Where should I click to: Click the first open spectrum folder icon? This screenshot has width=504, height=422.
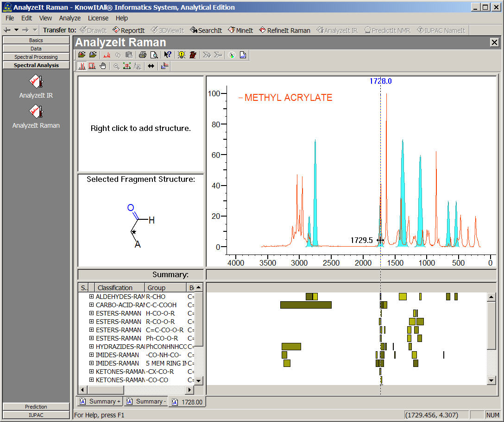click(x=82, y=55)
